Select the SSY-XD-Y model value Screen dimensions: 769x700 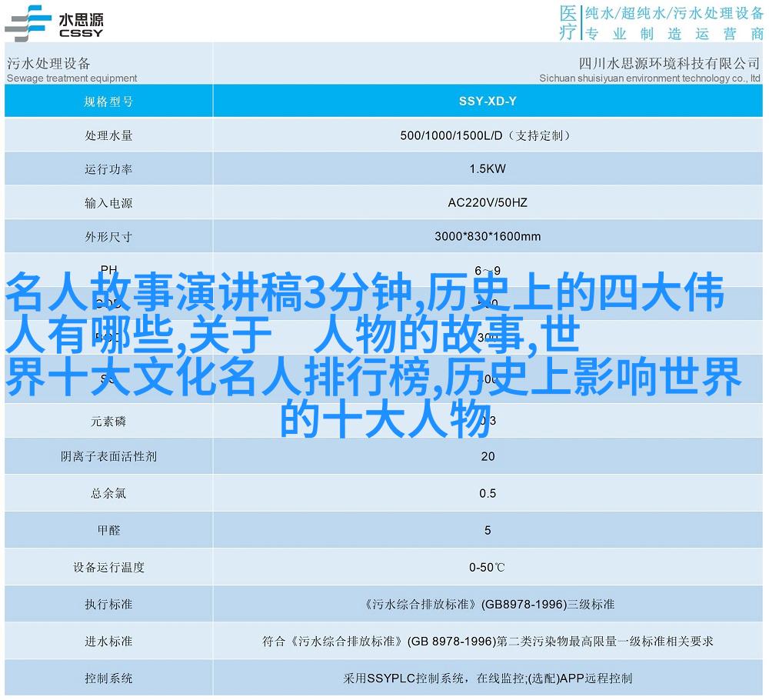pos(488,101)
